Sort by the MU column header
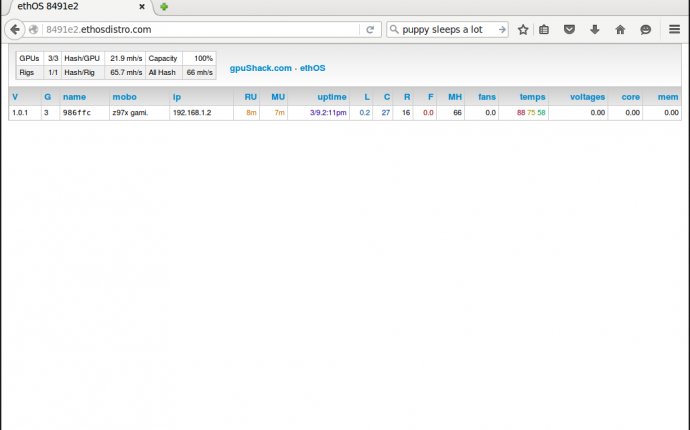 tap(278, 97)
